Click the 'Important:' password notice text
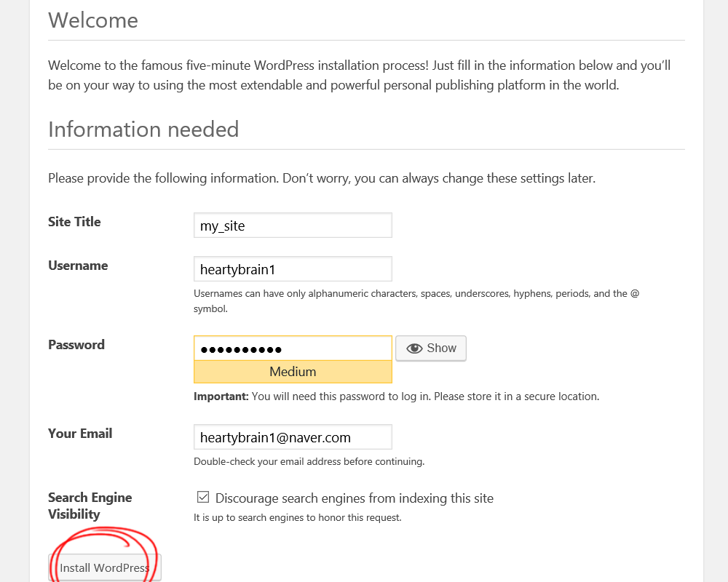 click(x=396, y=396)
